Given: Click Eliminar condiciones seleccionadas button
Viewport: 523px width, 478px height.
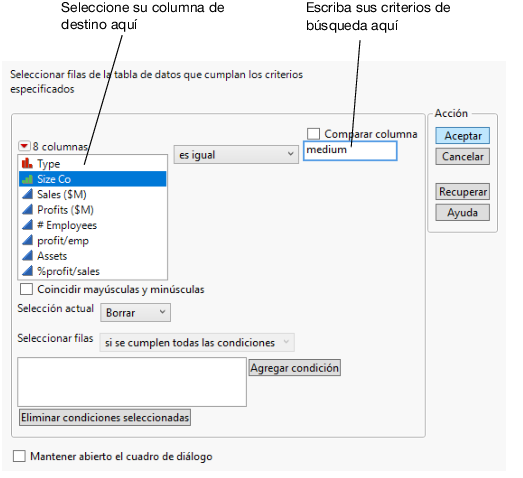Looking at the screenshot, I should [x=105, y=418].
